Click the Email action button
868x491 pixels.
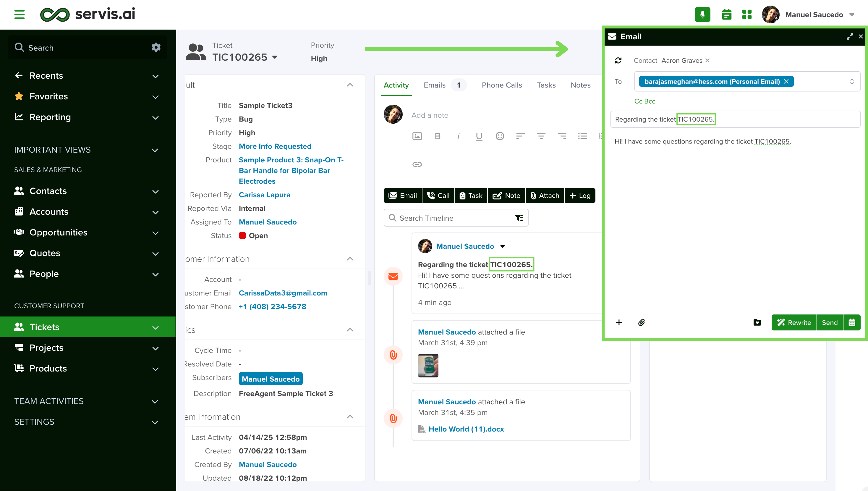point(403,196)
